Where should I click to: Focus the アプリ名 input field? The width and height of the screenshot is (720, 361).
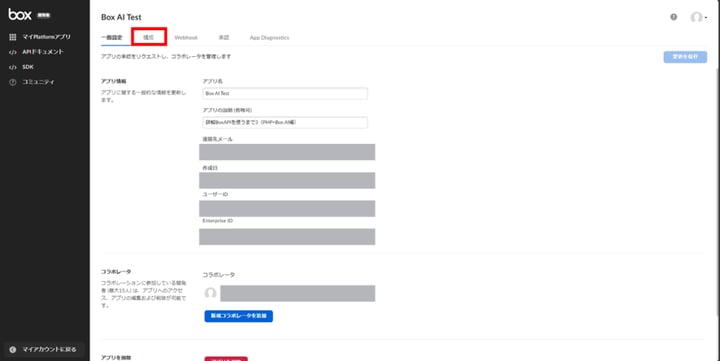coord(285,93)
